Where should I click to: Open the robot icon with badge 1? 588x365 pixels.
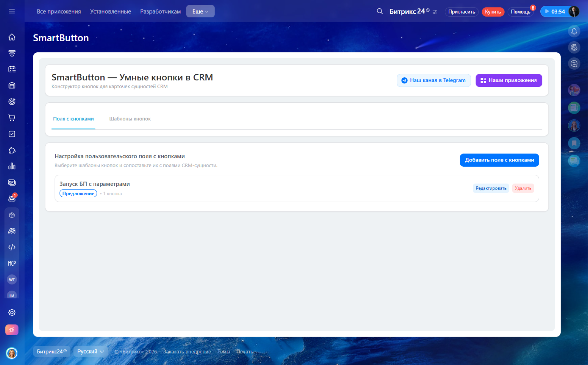[x=12, y=198]
